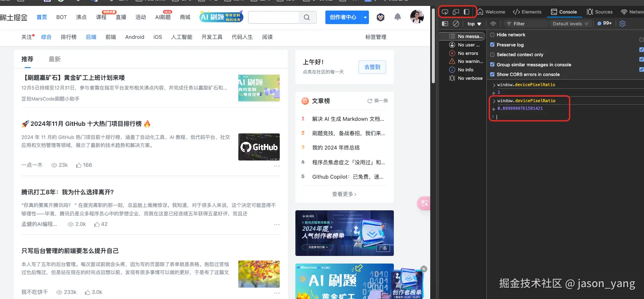The image size is (644, 299).
Task: Switch to the Elements DevTools tab
Action: pyautogui.click(x=527, y=12)
